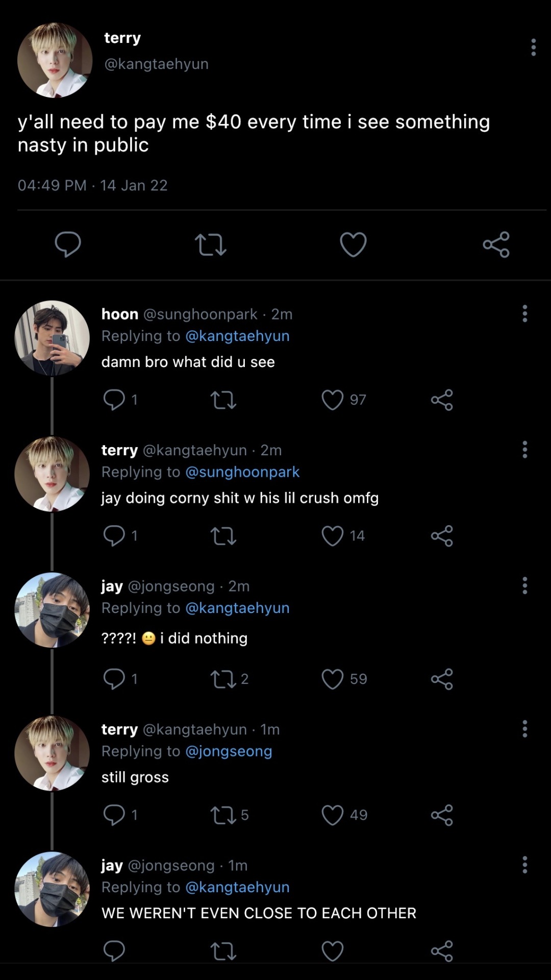Reply to terry's 'jay doing corny shit' tweet
Screen dimensions: 551x980
point(114,536)
